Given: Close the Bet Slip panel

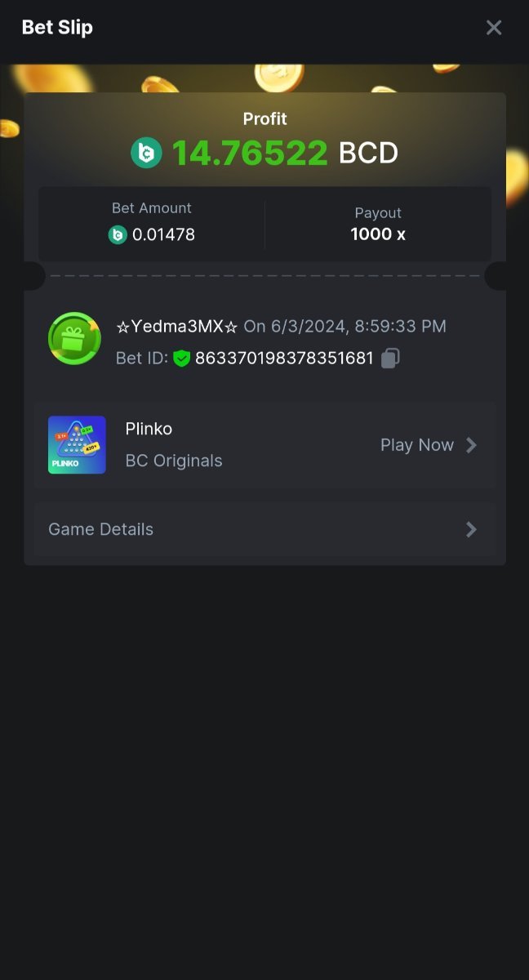Looking at the screenshot, I should coord(493,28).
